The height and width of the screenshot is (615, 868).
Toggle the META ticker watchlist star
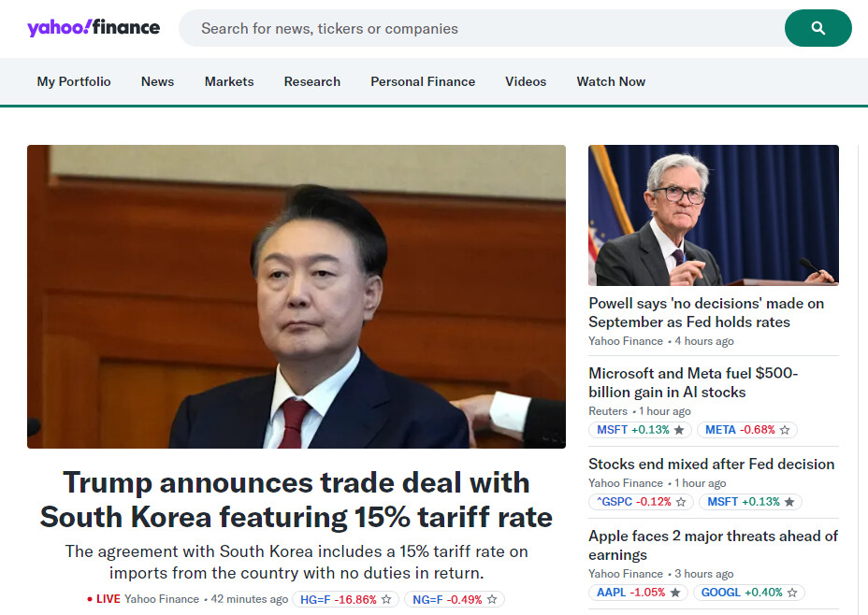(x=785, y=430)
